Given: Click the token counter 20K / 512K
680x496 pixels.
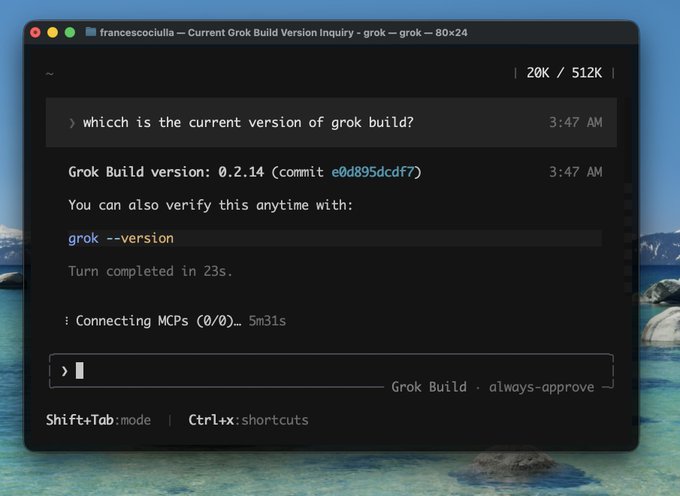Looking at the screenshot, I should coord(564,72).
